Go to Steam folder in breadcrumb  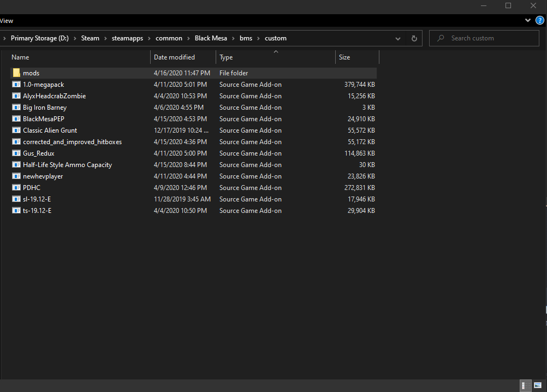point(90,38)
